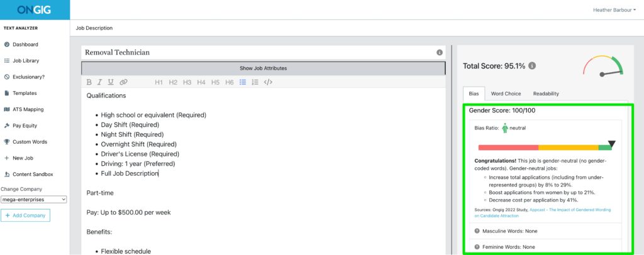Switch to the Word Choice tab
Image resolution: width=644 pixels, height=255 pixels.
pyautogui.click(x=506, y=94)
